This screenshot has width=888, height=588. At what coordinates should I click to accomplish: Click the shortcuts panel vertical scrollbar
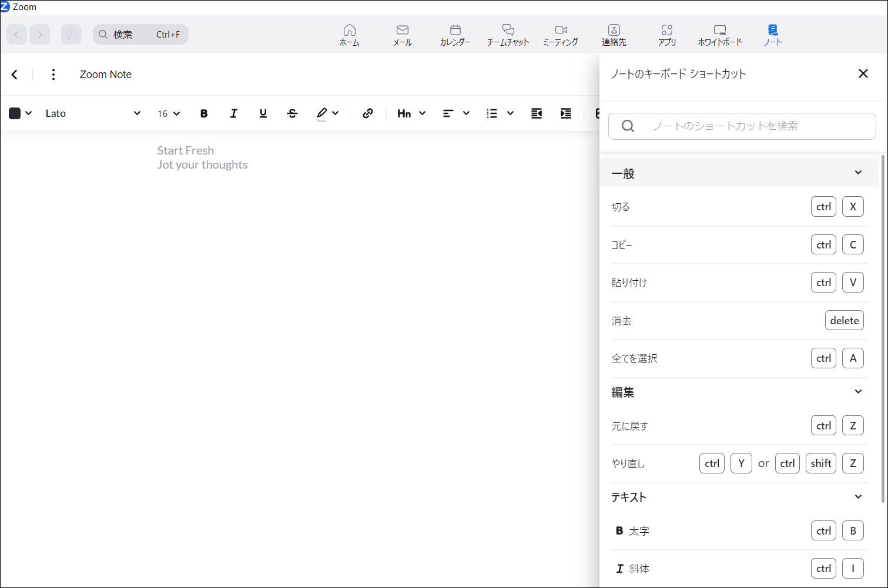pyautogui.click(x=883, y=329)
